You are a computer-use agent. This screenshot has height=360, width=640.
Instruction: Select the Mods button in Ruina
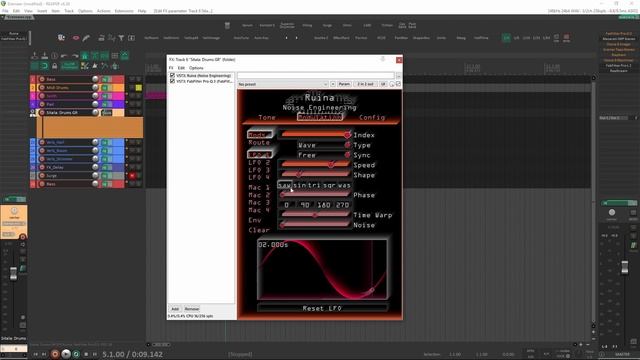[x=260, y=134]
